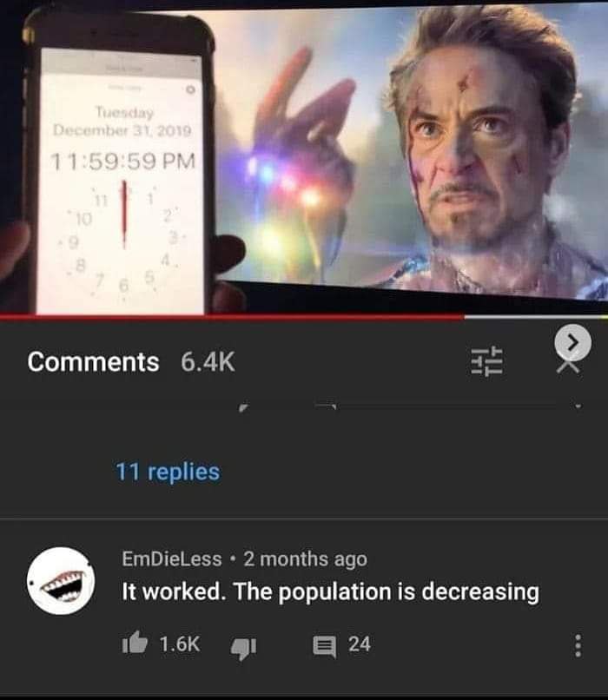Like the EmDieLess comment with thumbs up
The image size is (608, 700).
point(135,643)
